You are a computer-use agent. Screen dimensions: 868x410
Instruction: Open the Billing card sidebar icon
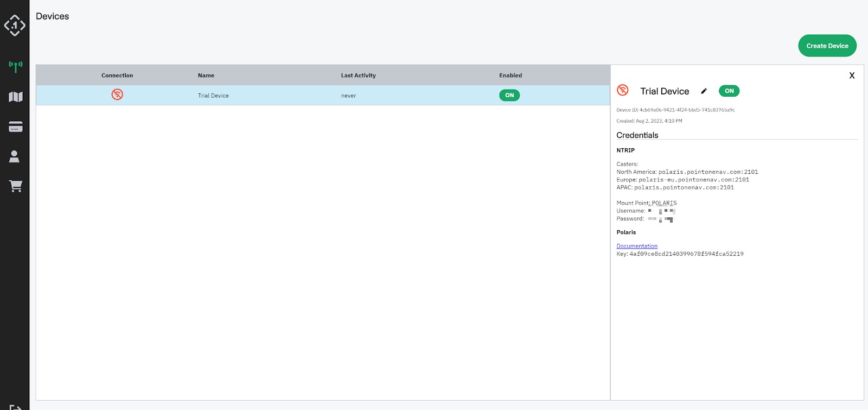coord(16,127)
